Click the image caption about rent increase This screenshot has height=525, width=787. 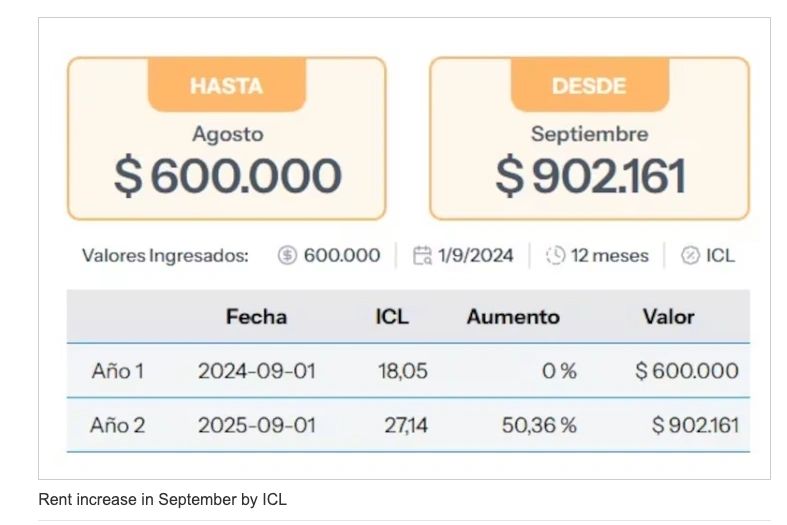tap(162, 499)
